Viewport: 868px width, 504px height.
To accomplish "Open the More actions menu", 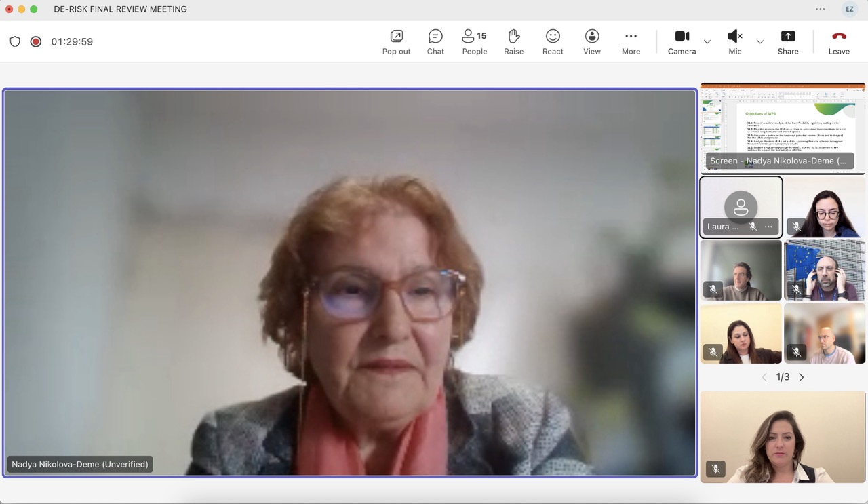I will point(631,41).
